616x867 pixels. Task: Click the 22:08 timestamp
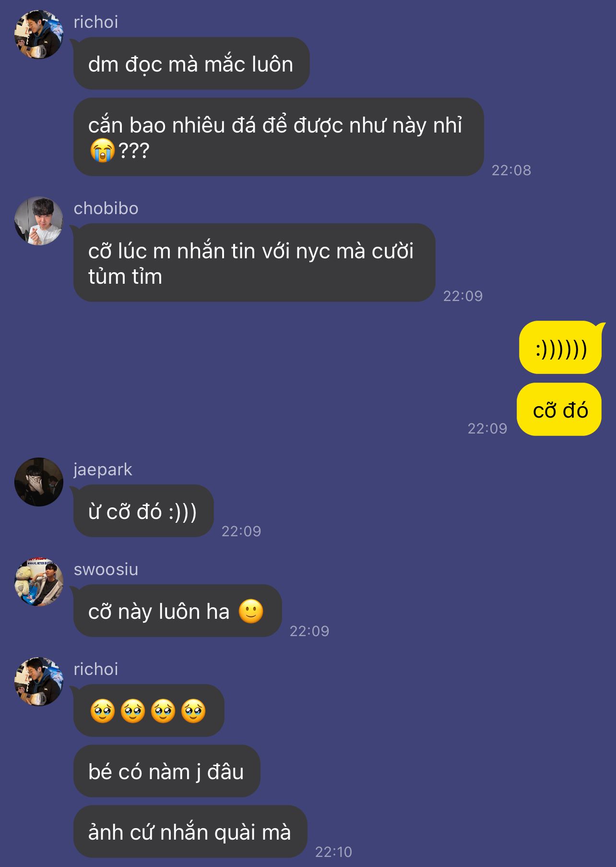511,170
